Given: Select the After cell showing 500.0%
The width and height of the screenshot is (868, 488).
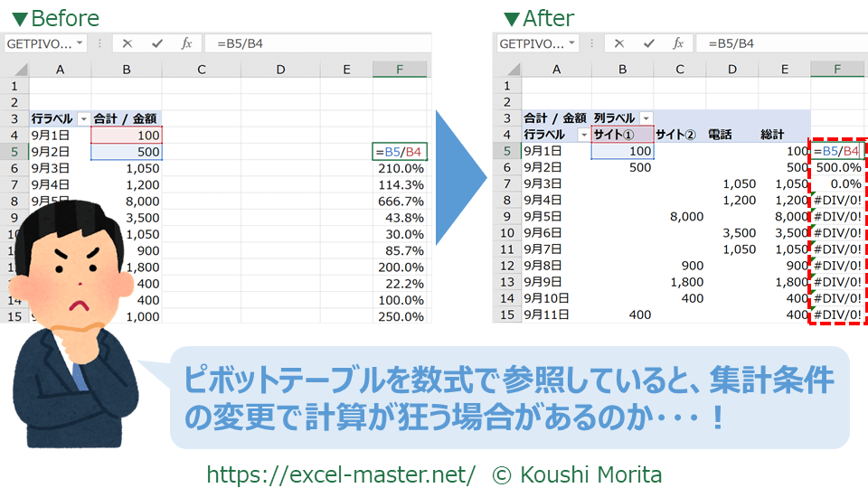Looking at the screenshot, I should (837, 167).
